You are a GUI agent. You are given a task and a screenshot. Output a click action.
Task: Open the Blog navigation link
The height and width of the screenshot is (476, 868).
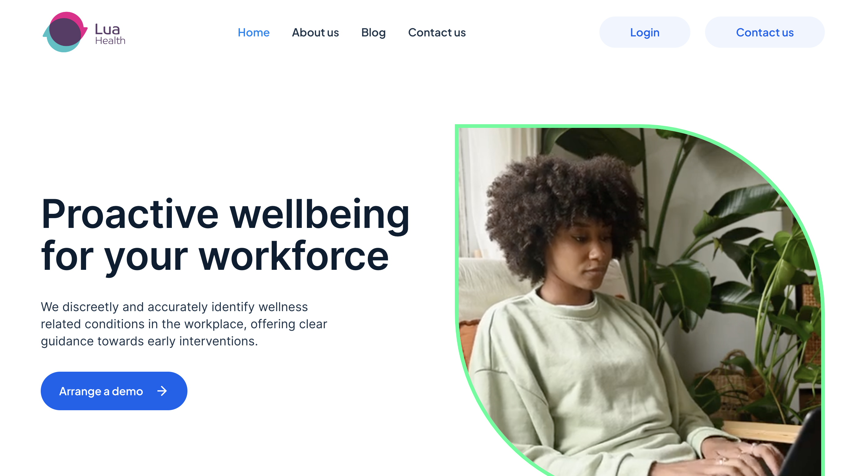(373, 33)
